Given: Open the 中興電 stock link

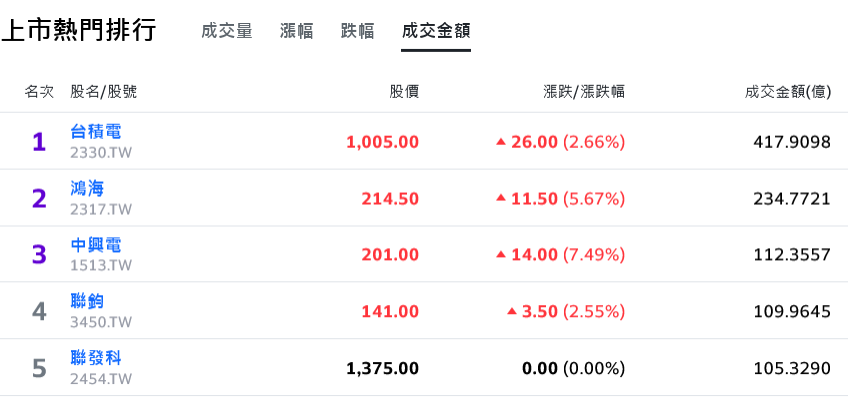Looking at the screenshot, I should point(96,245).
